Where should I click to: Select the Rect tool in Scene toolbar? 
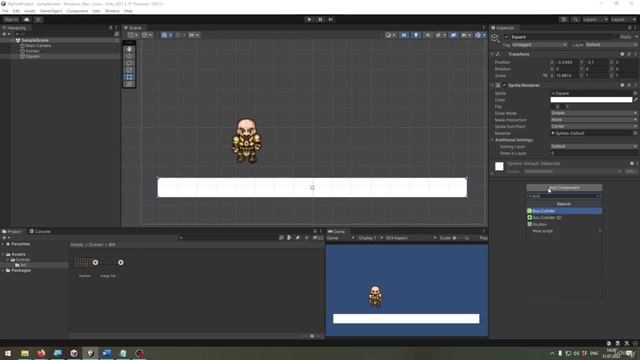[x=129, y=77]
